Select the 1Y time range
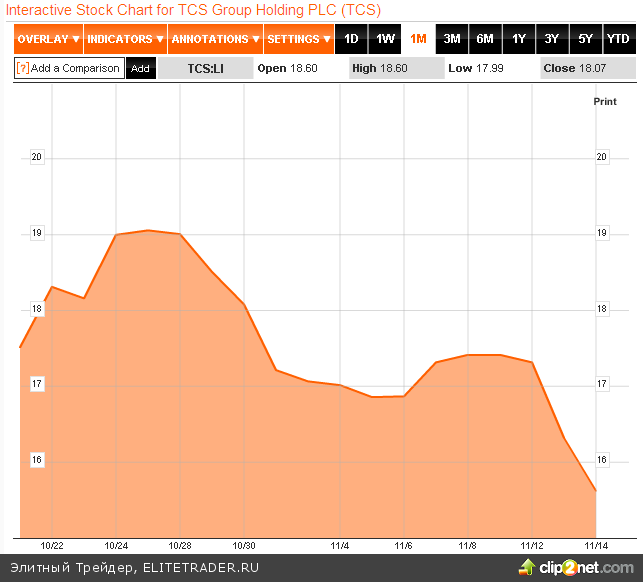The image size is (643, 582). (x=519, y=40)
